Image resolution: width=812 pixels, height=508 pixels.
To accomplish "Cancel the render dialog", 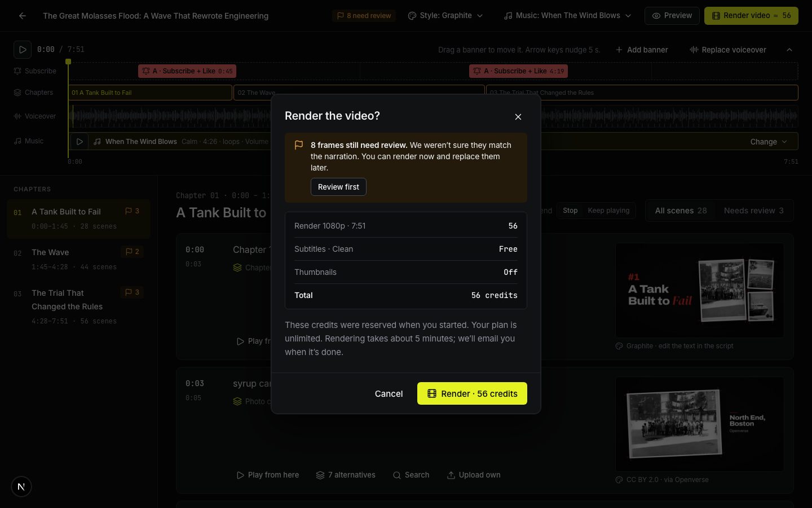I will coord(389,393).
